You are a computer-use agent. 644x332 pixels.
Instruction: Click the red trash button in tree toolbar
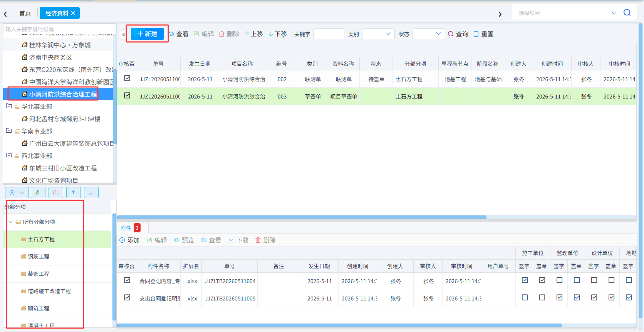[x=55, y=193]
